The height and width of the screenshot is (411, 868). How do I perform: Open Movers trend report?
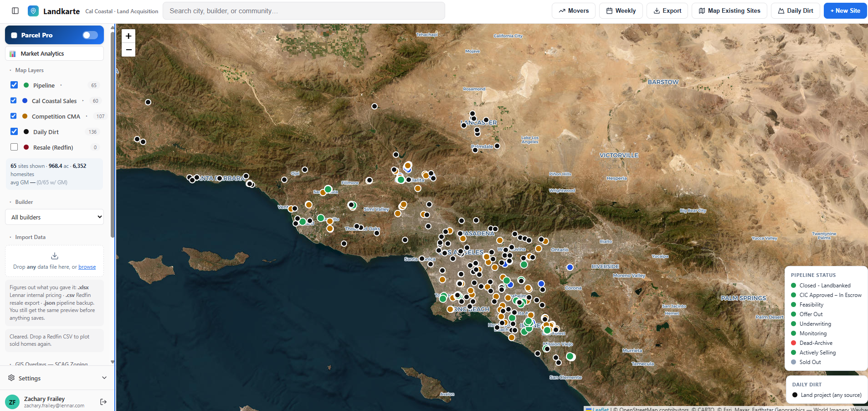point(574,11)
